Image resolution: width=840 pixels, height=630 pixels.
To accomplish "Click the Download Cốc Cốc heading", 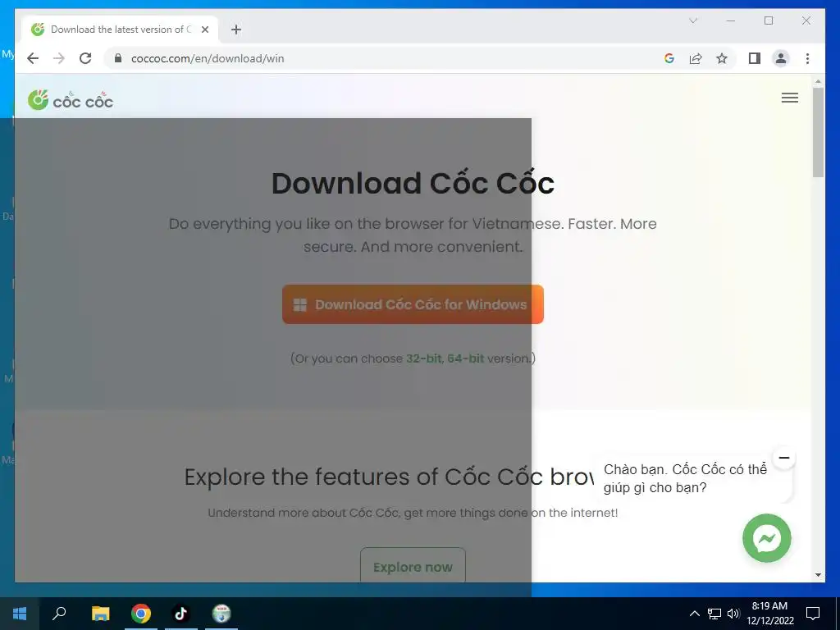I will click(413, 183).
